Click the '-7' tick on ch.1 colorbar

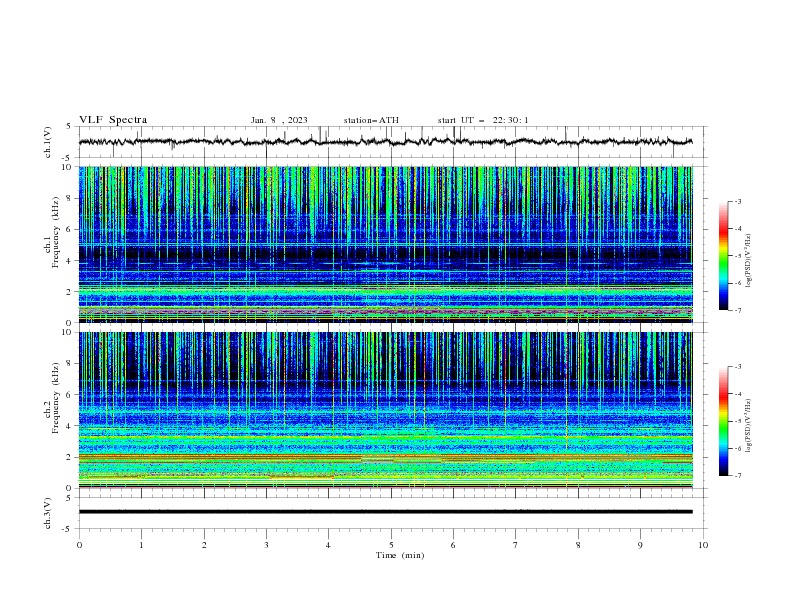[x=738, y=310]
